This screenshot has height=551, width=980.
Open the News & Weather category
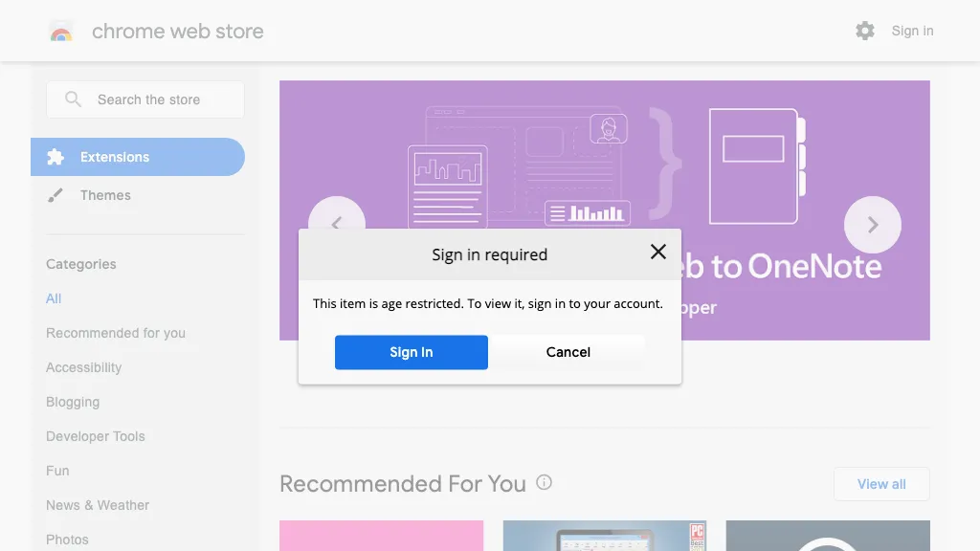pos(98,505)
